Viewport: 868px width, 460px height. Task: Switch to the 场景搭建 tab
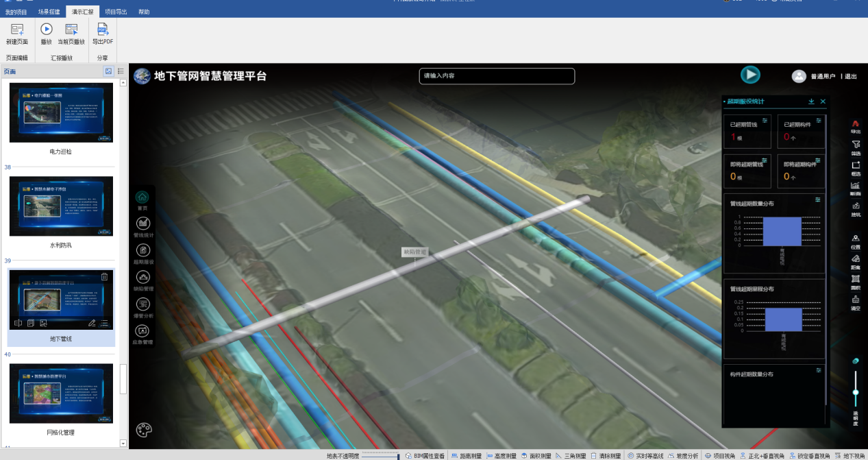(x=49, y=12)
